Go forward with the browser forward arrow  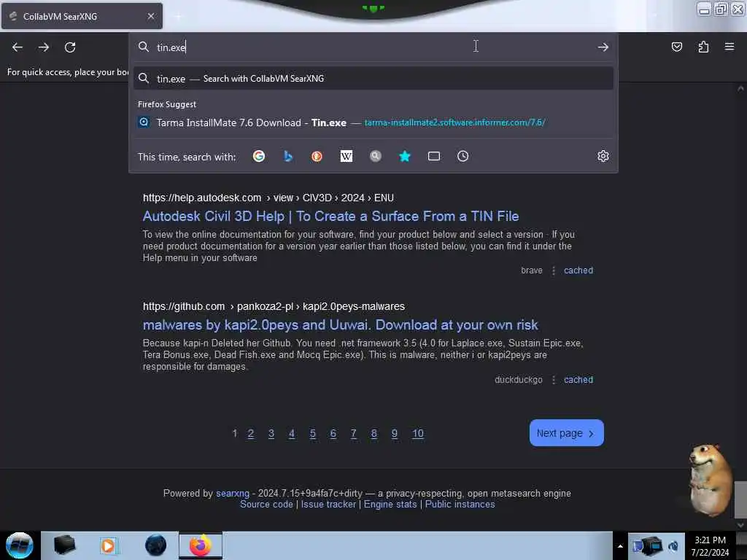[x=43, y=47]
